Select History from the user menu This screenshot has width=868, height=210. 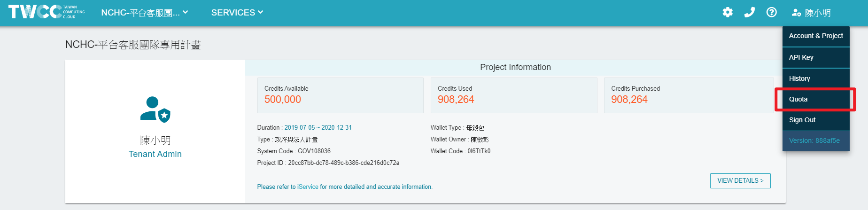816,78
